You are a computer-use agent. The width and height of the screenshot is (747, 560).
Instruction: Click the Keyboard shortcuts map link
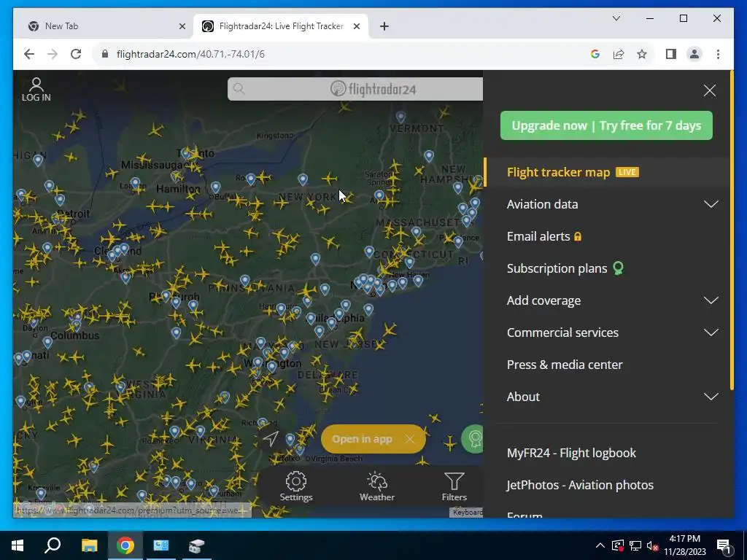(x=467, y=513)
